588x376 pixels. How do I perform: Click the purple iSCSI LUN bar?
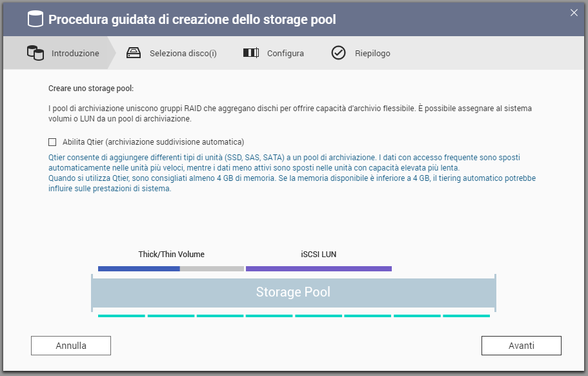[x=318, y=268]
